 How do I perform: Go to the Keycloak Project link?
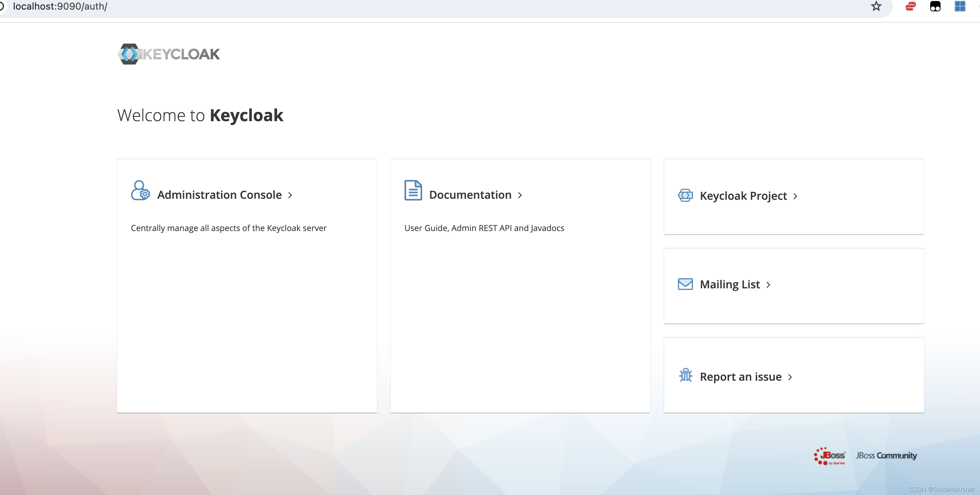tap(743, 196)
